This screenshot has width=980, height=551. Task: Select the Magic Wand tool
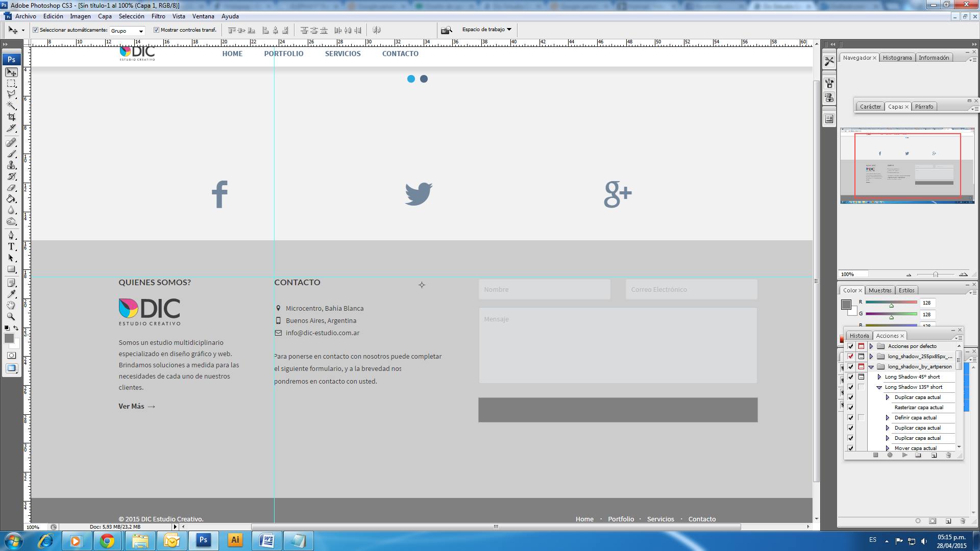11,106
